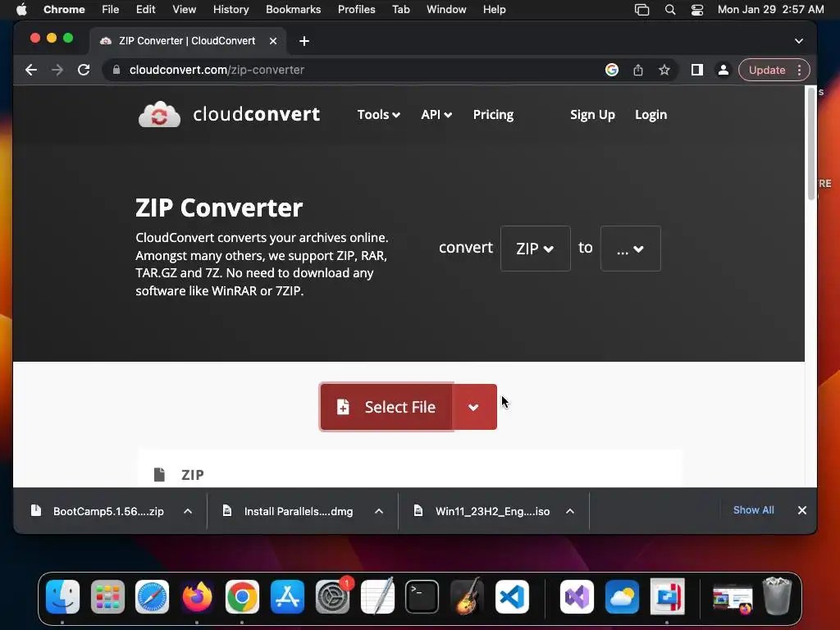
Task: Open the History menu
Action: [x=231, y=10]
